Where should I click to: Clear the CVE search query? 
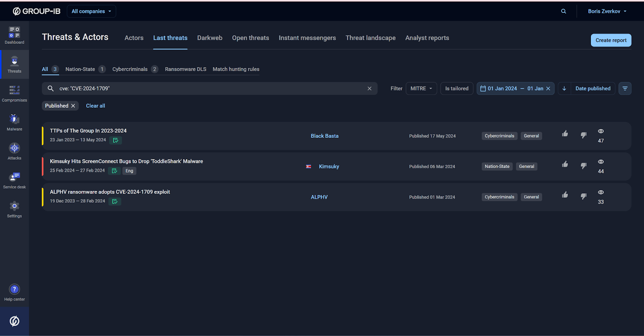[369, 88]
